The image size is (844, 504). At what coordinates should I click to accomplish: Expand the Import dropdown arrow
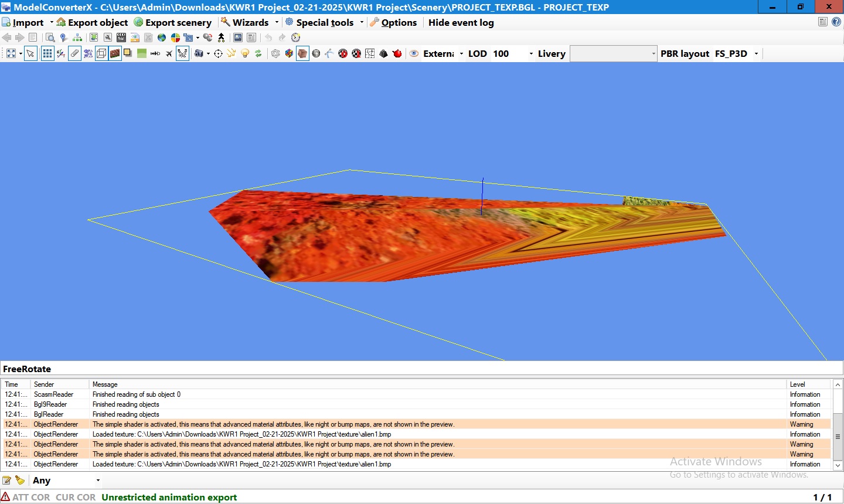[x=52, y=22]
